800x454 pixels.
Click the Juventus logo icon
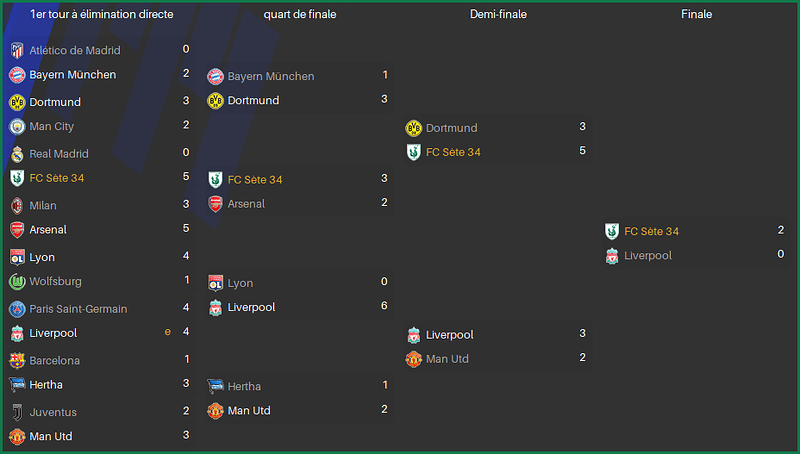tap(17, 412)
